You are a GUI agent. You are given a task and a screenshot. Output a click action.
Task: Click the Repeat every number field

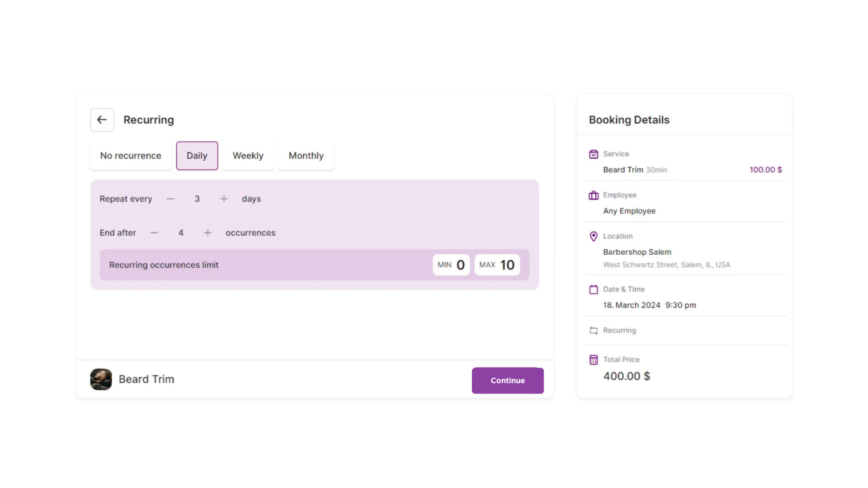click(197, 199)
